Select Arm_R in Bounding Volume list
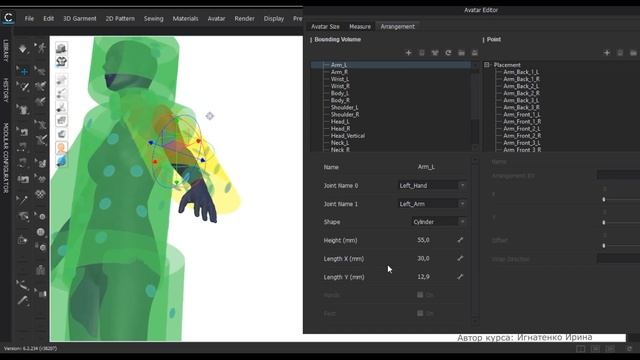 pos(339,72)
